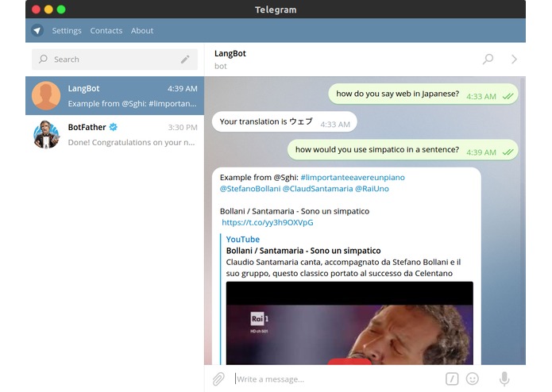Open the emoji picker smiley icon
This screenshot has height=392, width=552.
tap(472, 379)
